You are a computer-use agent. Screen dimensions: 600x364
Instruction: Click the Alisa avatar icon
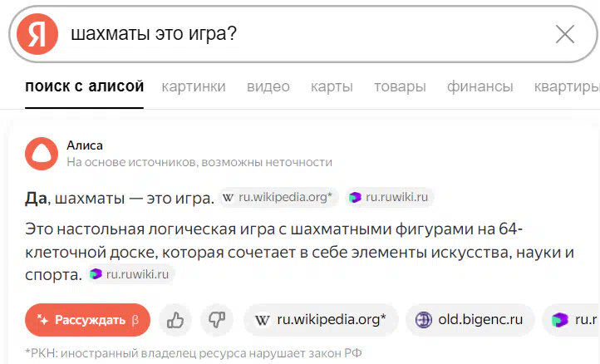[x=42, y=154]
